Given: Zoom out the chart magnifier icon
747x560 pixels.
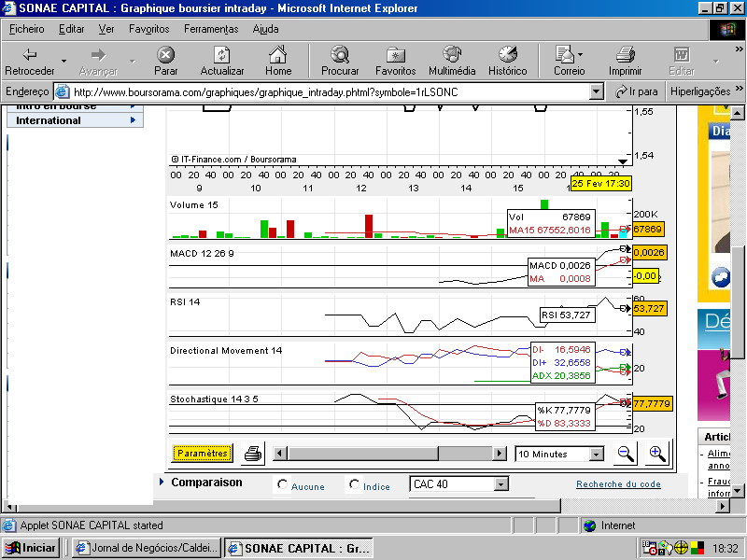Looking at the screenshot, I should coord(625,454).
